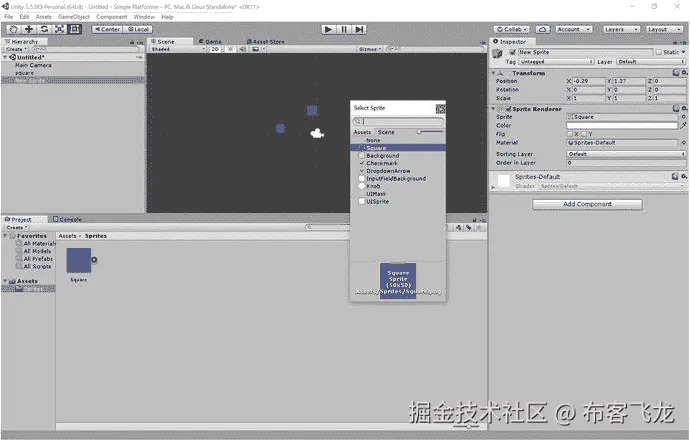Select the Rect transform tool
690x441 pixels.
click(74, 29)
